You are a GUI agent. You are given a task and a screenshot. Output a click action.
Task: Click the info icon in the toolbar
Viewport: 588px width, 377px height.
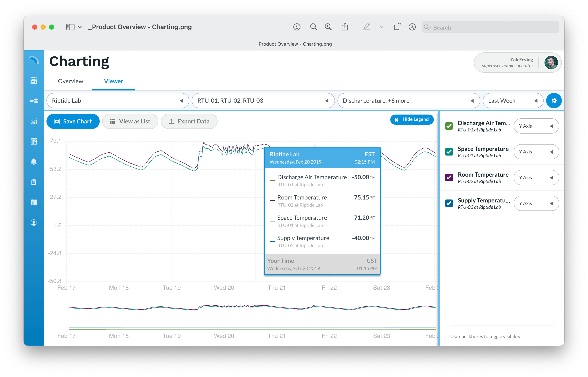297,27
